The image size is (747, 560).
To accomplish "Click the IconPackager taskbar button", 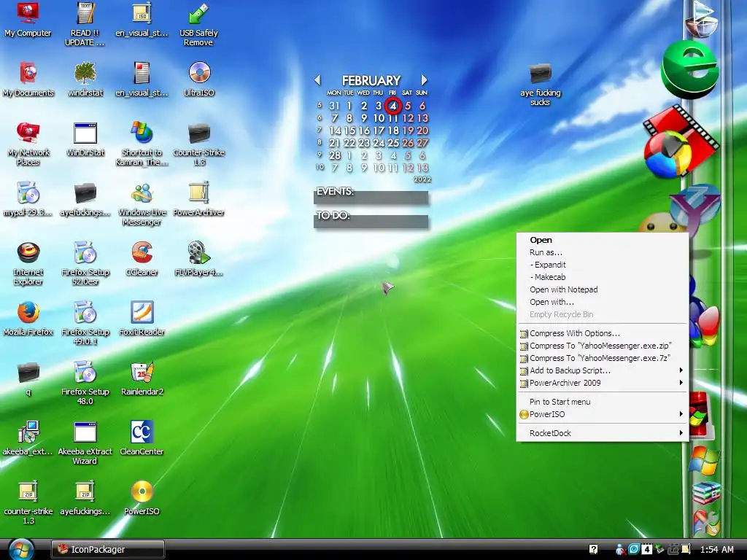I will (108, 550).
